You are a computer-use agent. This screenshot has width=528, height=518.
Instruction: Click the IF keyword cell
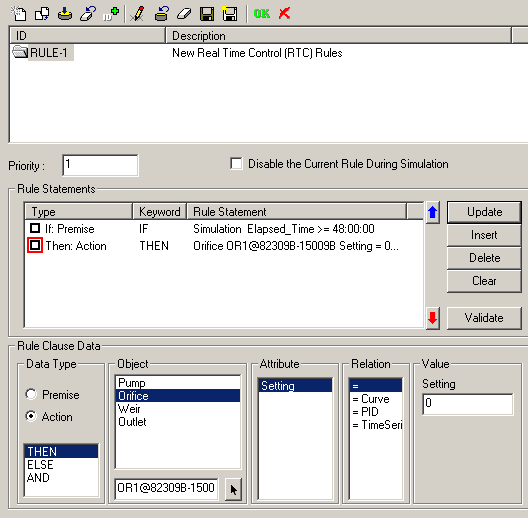(143, 229)
